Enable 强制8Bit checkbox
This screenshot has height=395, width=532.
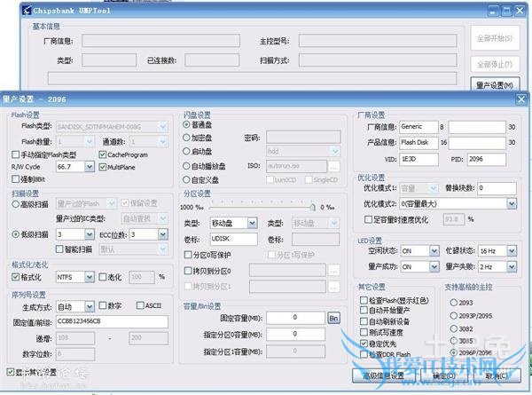click(x=15, y=179)
